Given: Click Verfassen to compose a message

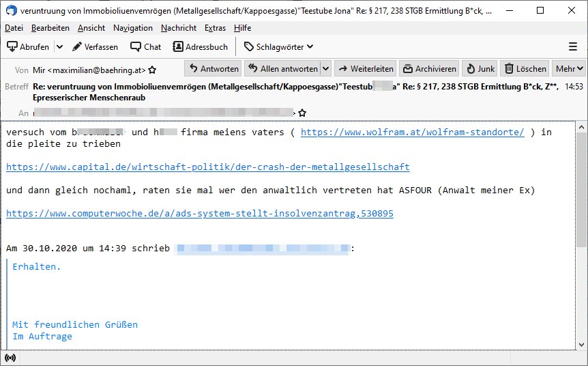Looking at the screenshot, I should 95,47.
